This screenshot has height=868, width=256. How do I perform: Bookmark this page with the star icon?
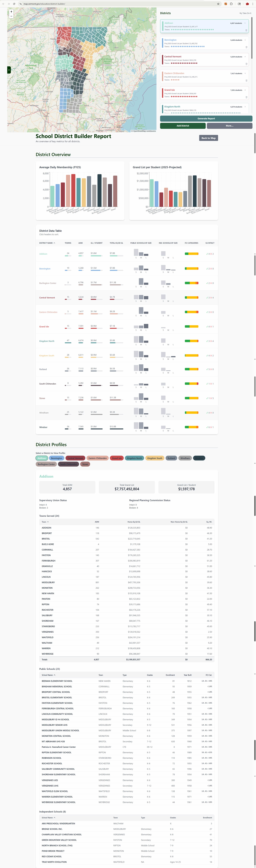pyautogui.click(x=218, y=4)
